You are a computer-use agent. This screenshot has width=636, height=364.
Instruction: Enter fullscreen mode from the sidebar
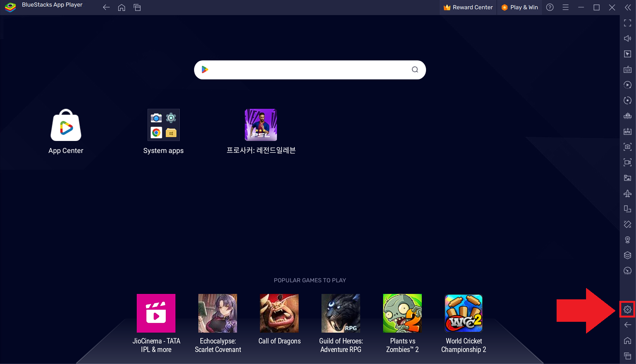coord(627,23)
